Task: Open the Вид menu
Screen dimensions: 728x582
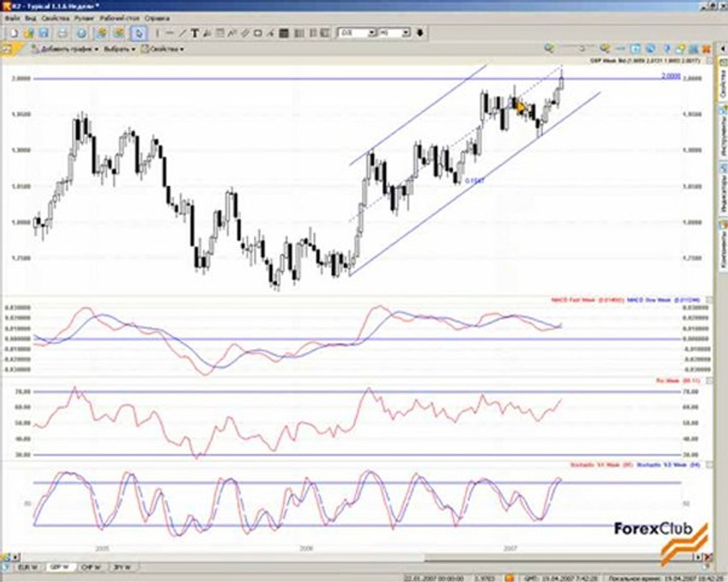Action: click(31, 19)
